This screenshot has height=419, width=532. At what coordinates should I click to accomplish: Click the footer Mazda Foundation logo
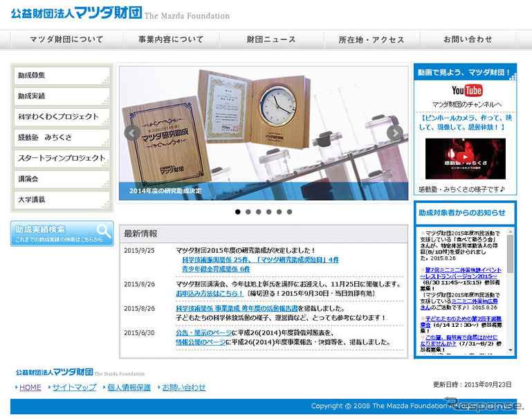(80, 372)
